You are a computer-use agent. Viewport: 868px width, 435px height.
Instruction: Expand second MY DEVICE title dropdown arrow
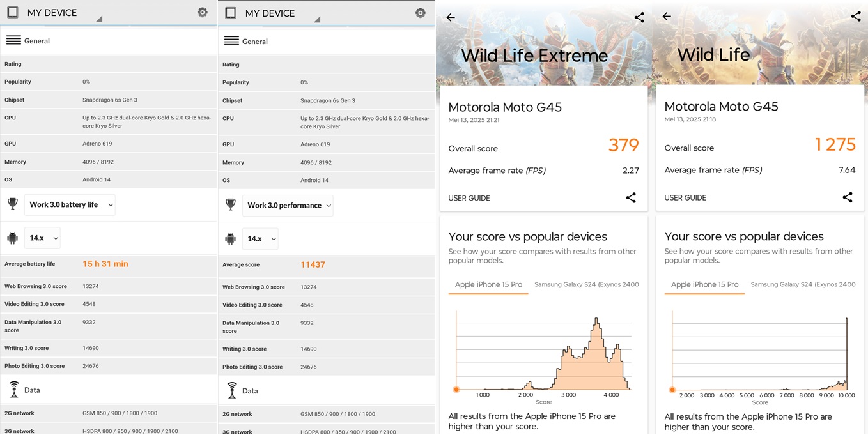(316, 20)
